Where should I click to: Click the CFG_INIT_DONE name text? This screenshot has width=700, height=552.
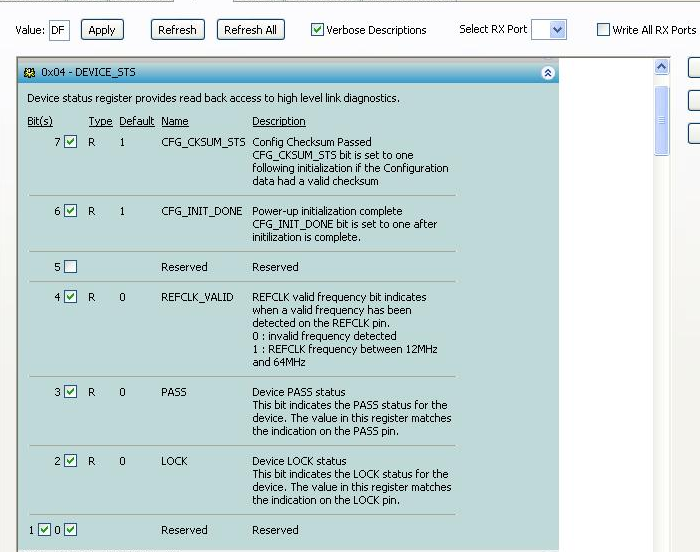click(201, 211)
